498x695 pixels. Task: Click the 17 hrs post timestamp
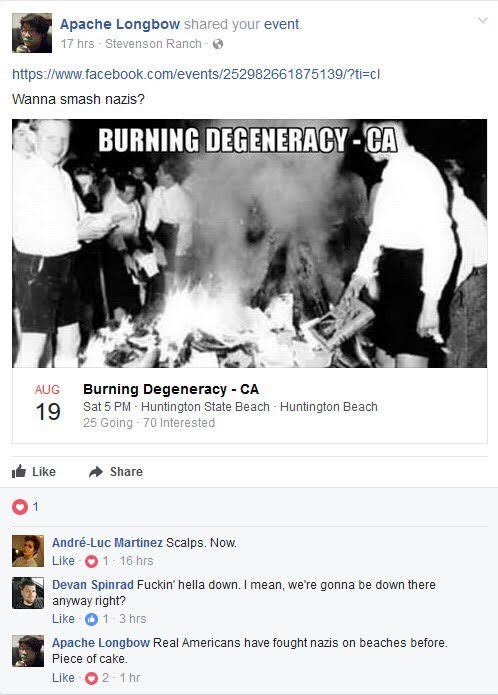click(78, 44)
